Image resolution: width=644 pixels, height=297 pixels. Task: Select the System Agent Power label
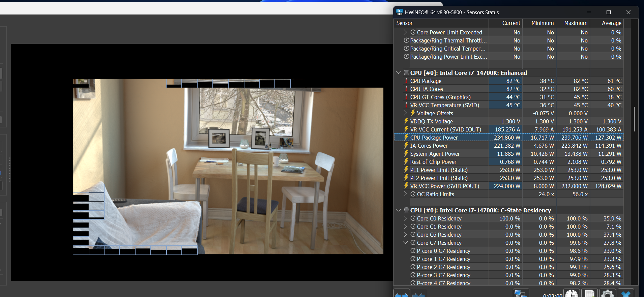pyautogui.click(x=435, y=154)
